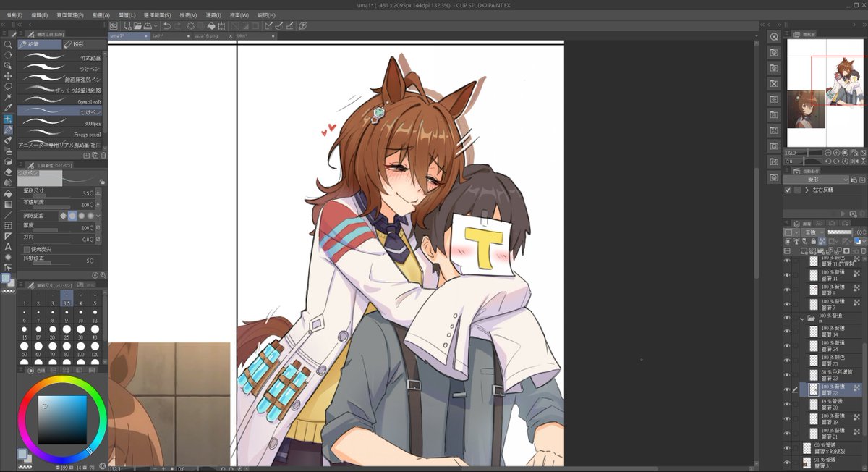Click zoom in plus in Navigator
This screenshot has height=472, width=868.
tap(837, 153)
